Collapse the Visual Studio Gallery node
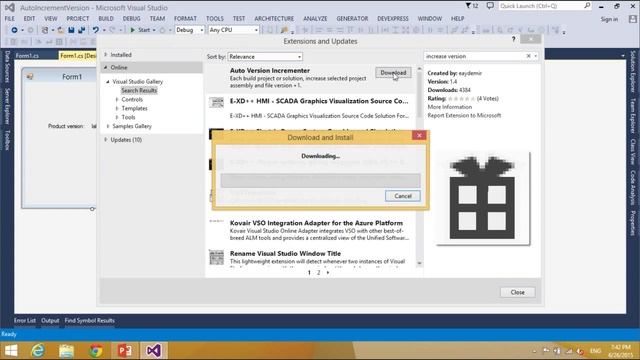 click(108, 82)
